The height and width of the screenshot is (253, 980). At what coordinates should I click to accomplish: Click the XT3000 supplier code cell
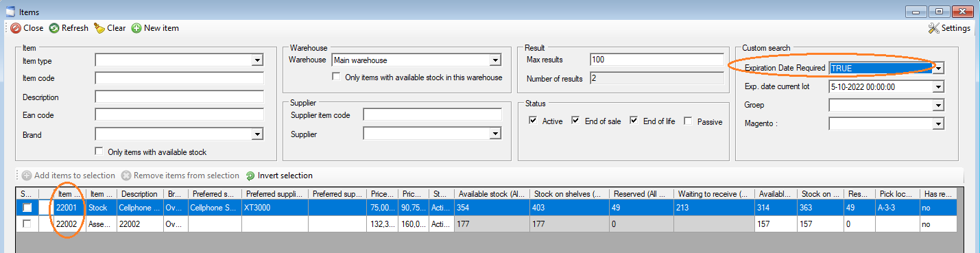click(x=274, y=207)
